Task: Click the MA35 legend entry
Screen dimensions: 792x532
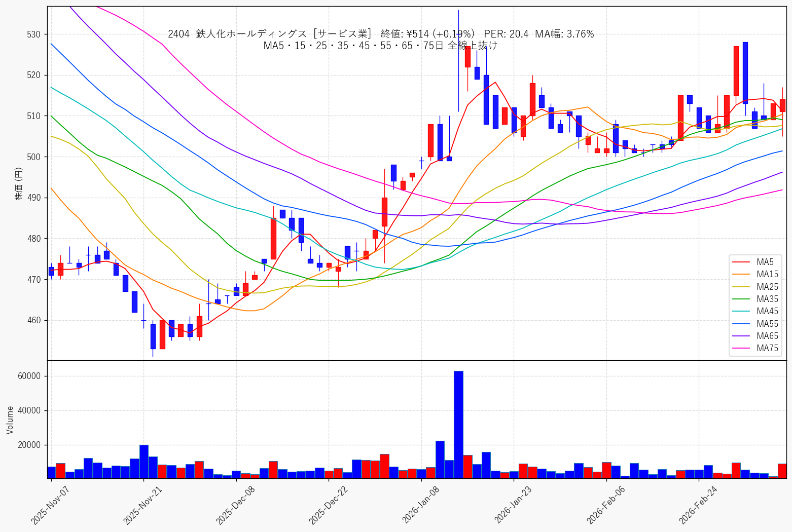Action: click(755, 299)
